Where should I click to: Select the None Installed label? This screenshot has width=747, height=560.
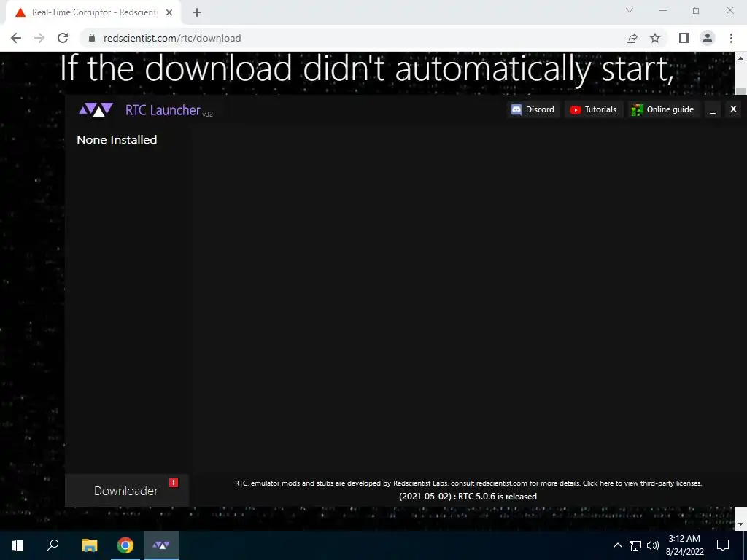click(117, 139)
